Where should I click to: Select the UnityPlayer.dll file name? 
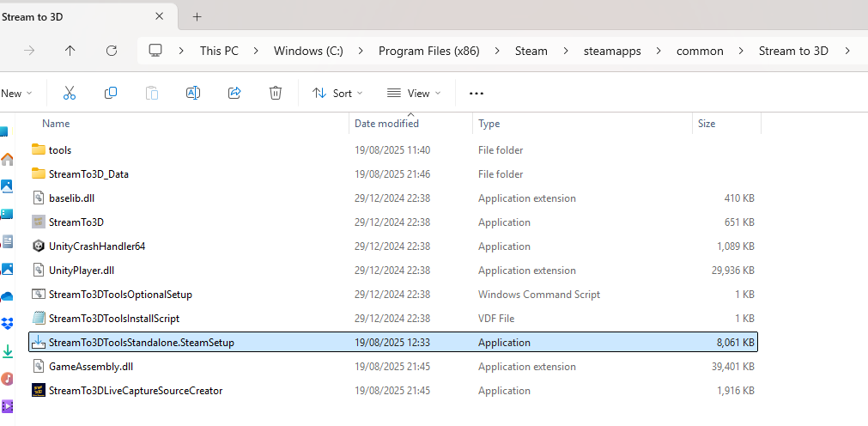82,271
